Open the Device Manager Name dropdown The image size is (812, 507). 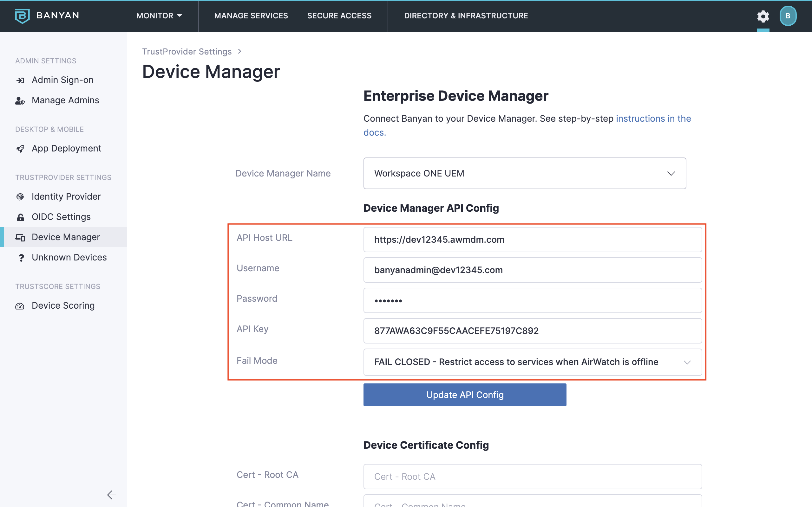(524, 173)
